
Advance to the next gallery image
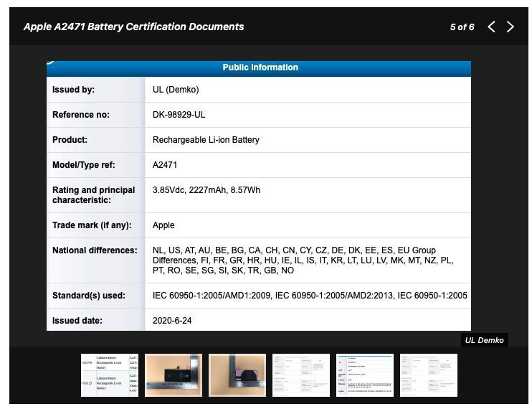510,27
